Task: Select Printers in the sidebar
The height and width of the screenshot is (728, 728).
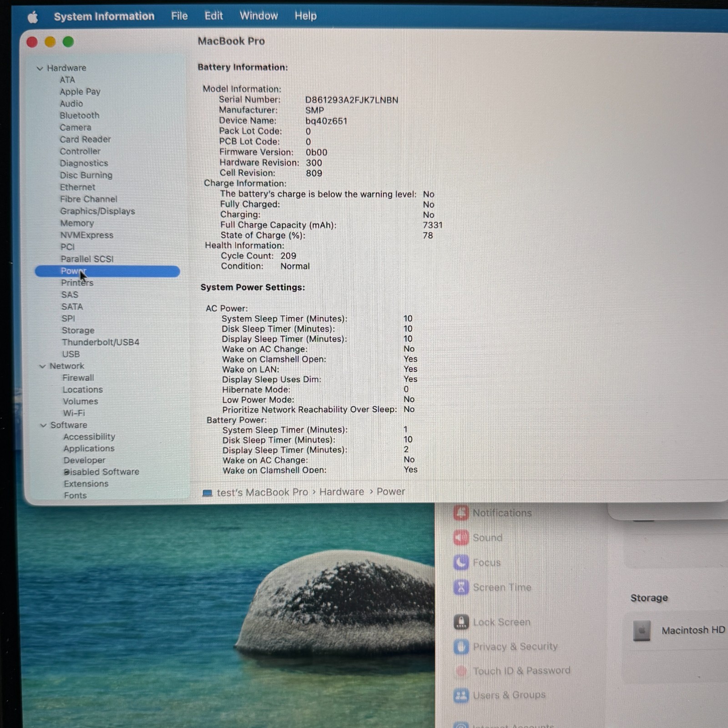Action: click(x=77, y=283)
